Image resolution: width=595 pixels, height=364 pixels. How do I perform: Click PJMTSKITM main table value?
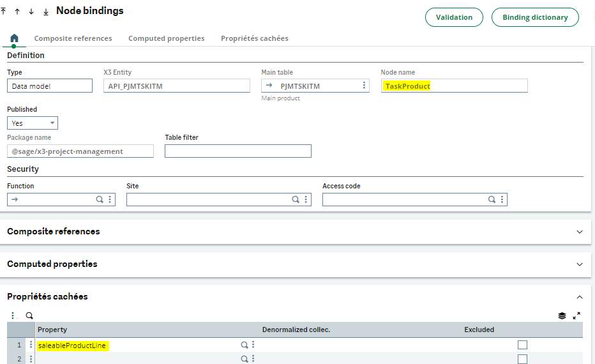(300, 86)
